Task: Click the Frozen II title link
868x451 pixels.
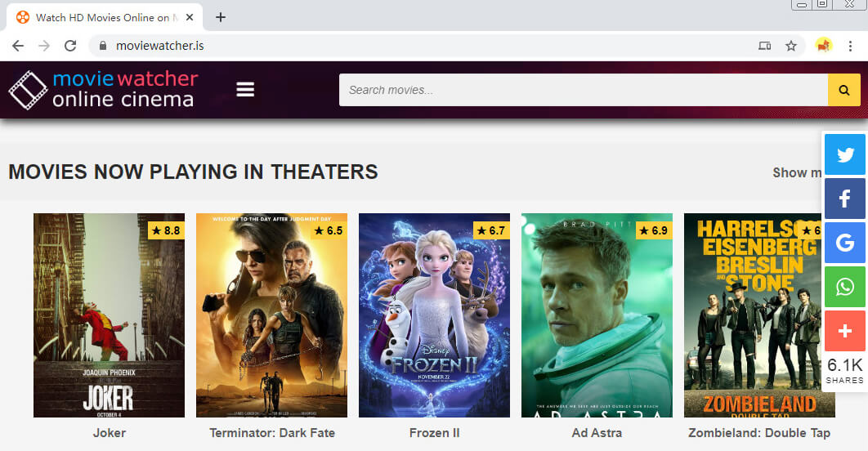Action: 435,433
